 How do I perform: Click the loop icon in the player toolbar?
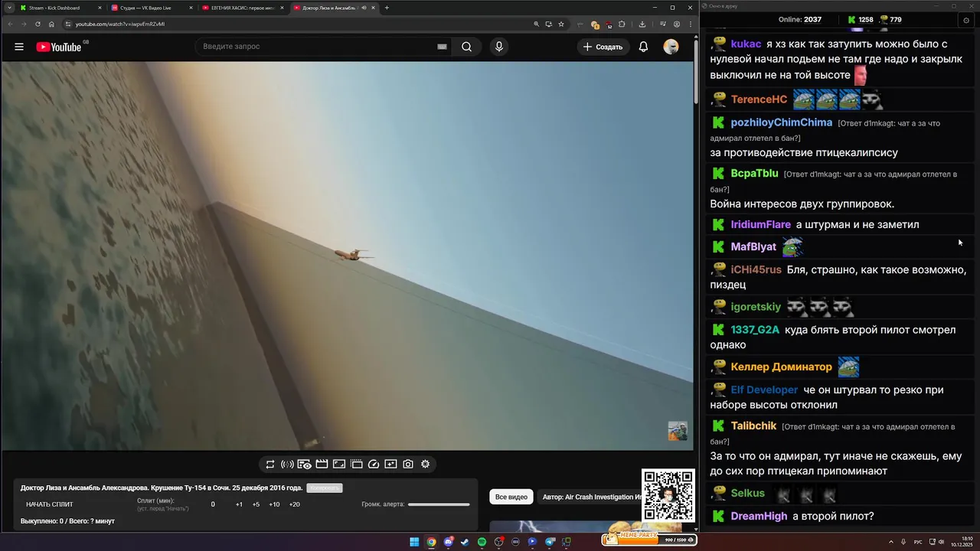point(270,464)
